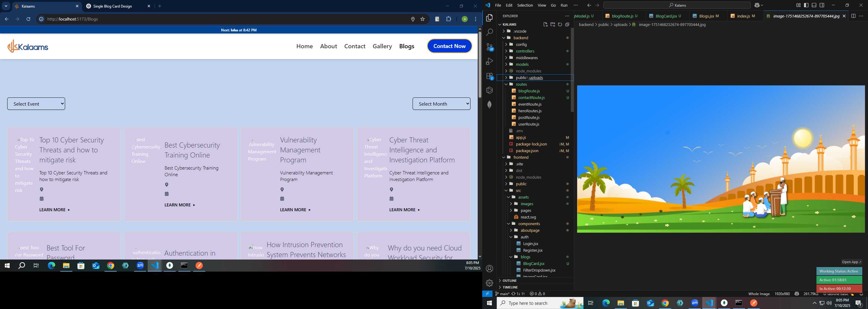Open Gallery link in Kalaams navbar
The width and height of the screenshot is (868, 309).
(382, 46)
